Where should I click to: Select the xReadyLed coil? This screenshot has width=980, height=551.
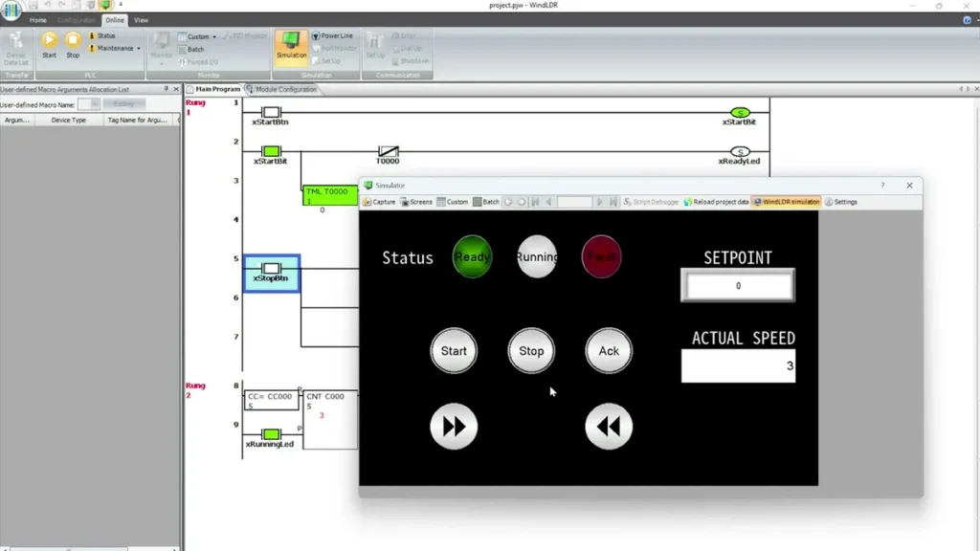(740, 152)
